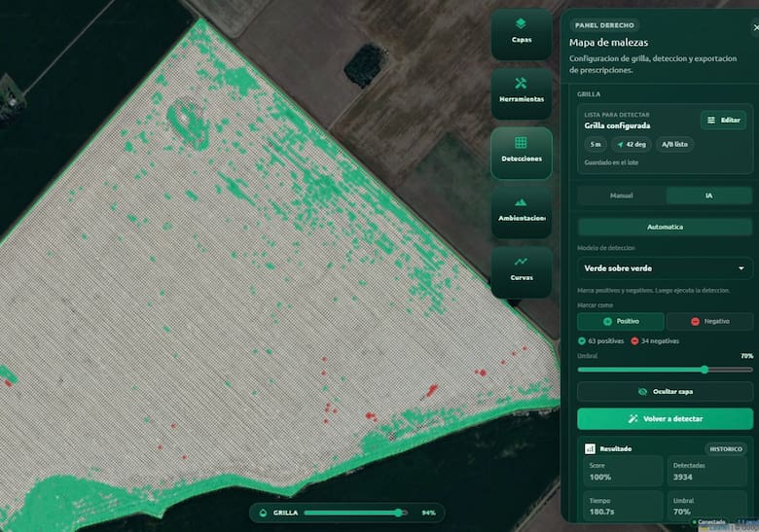Click the Tiempo 180.7s result card
The height and width of the screenshot is (532, 759).
623,506
